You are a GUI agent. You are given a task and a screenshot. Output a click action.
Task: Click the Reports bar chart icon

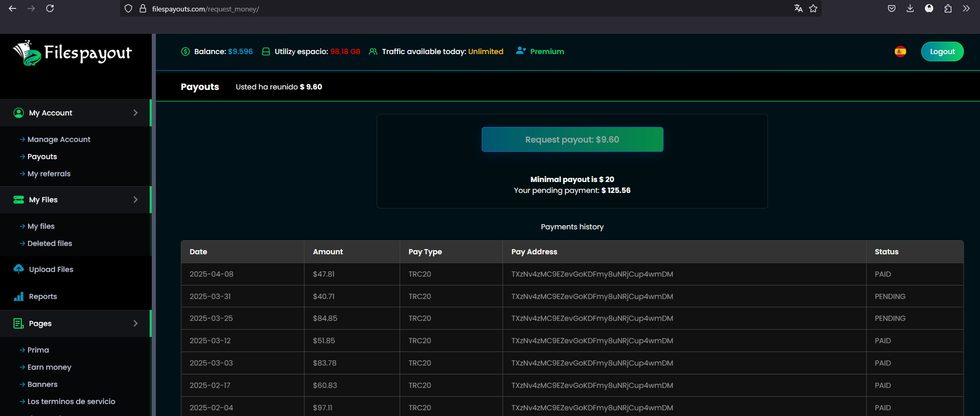point(19,296)
